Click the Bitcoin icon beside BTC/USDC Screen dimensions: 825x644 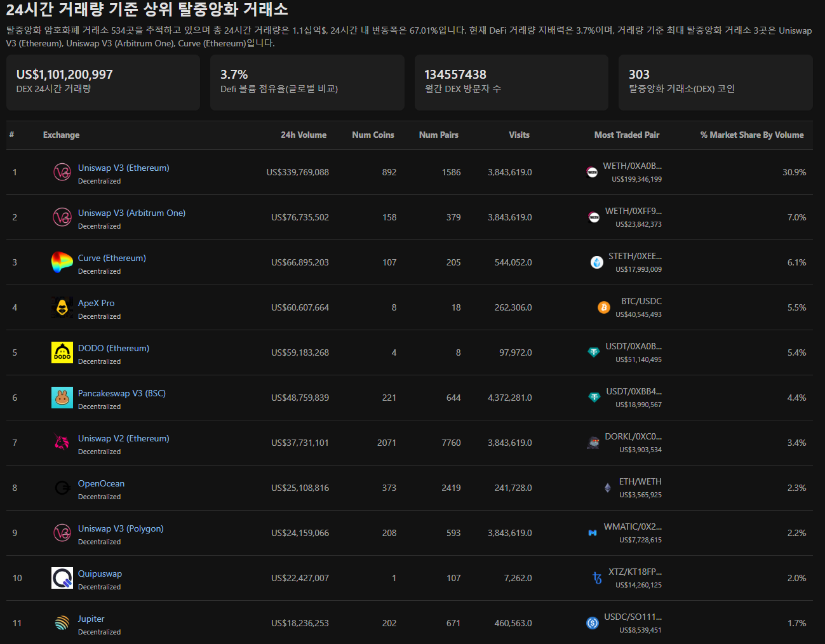[x=604, y=307]
